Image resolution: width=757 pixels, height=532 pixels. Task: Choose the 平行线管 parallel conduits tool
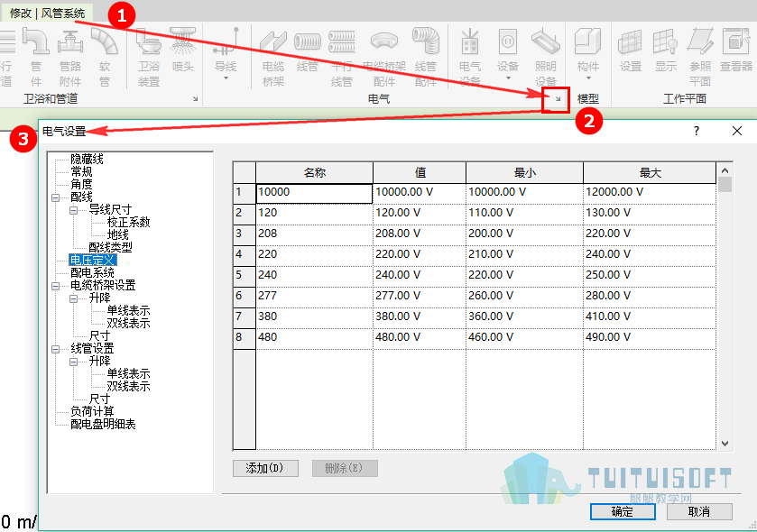342,57
